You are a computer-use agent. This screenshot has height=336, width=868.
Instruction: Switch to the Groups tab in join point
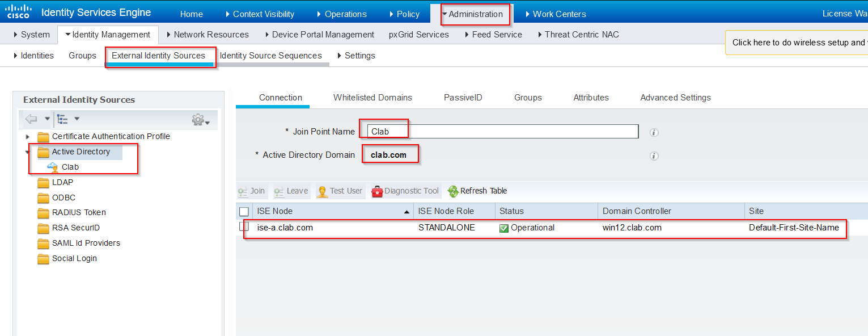pyautogui.click(x=528, y=98)
